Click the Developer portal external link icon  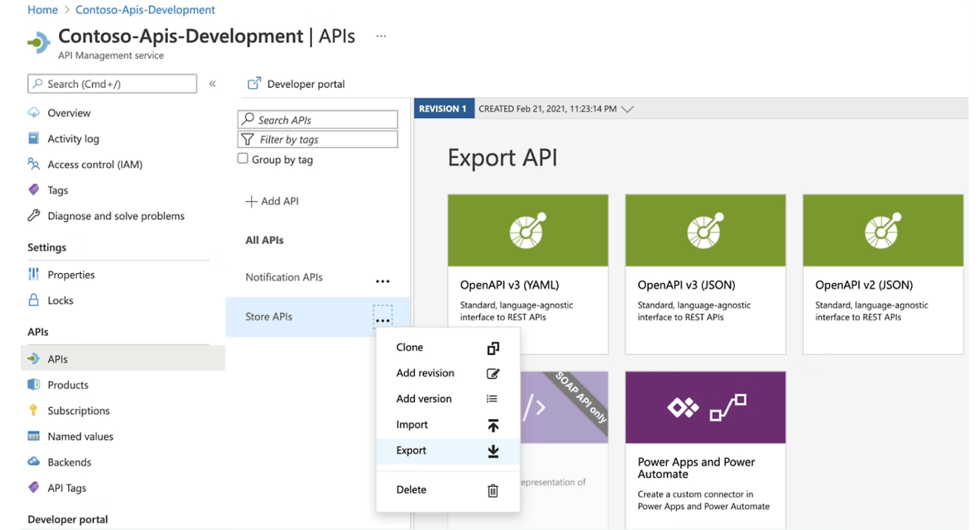pyautogui.click(x=254, y=83)
